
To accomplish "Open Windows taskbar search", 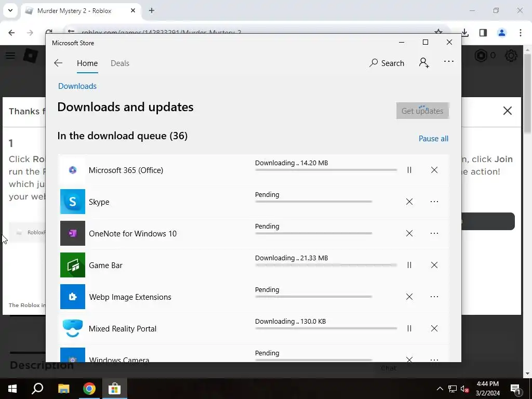I will 37,389.
